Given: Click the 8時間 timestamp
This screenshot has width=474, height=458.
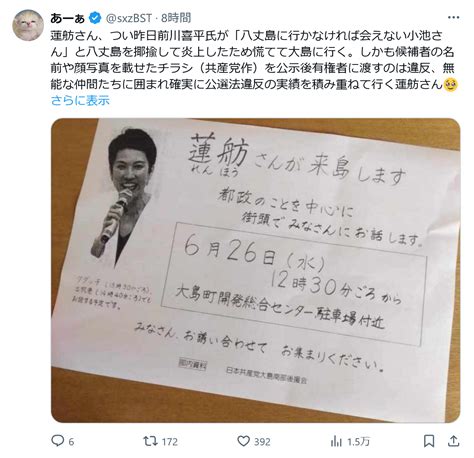Looking at the screenshot, I should pyautogui.click(x=176, y=18).
